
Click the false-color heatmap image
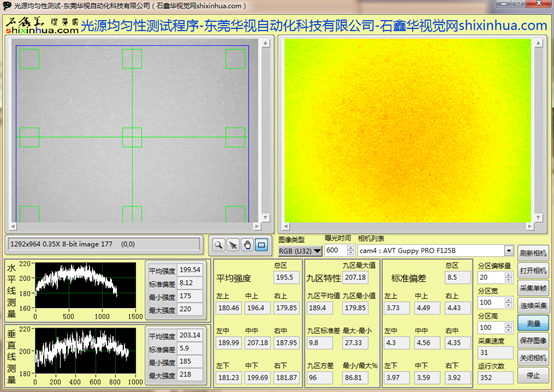(408, 131)
